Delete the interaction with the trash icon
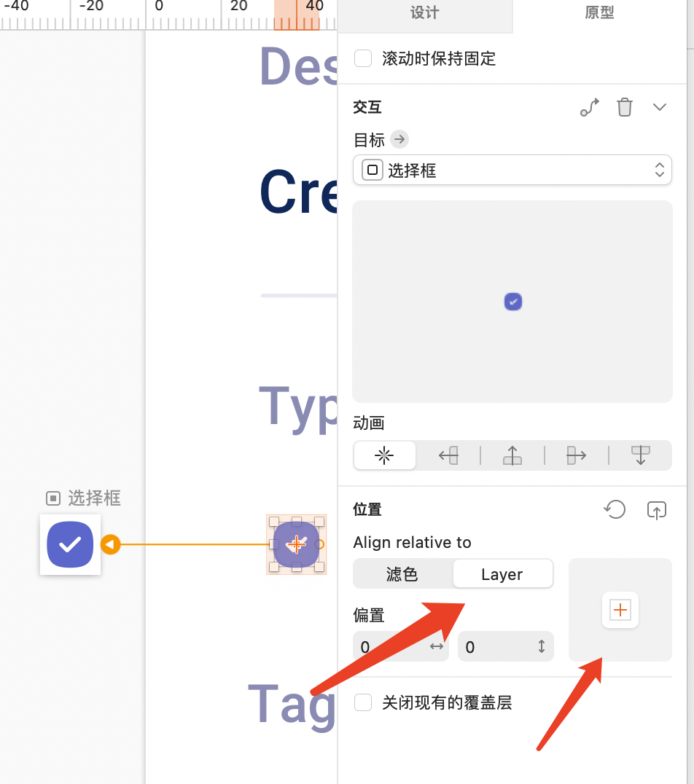 [625, 107]
